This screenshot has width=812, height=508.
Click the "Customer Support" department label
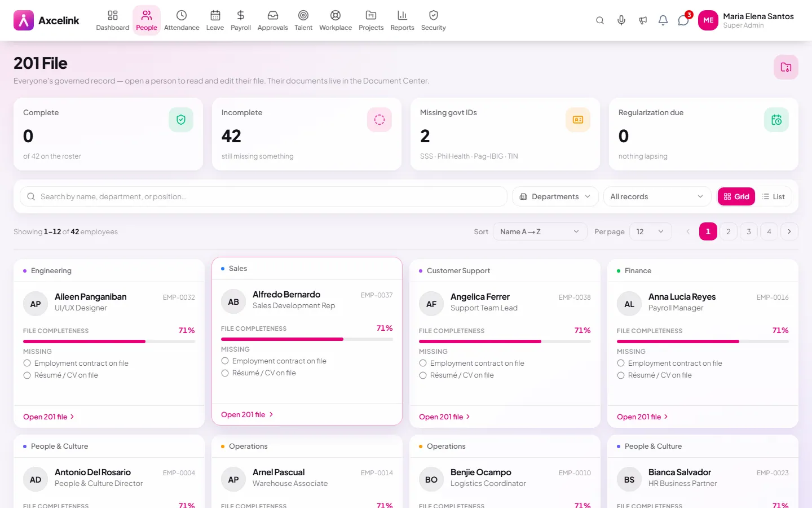click(x=458, y=271)
